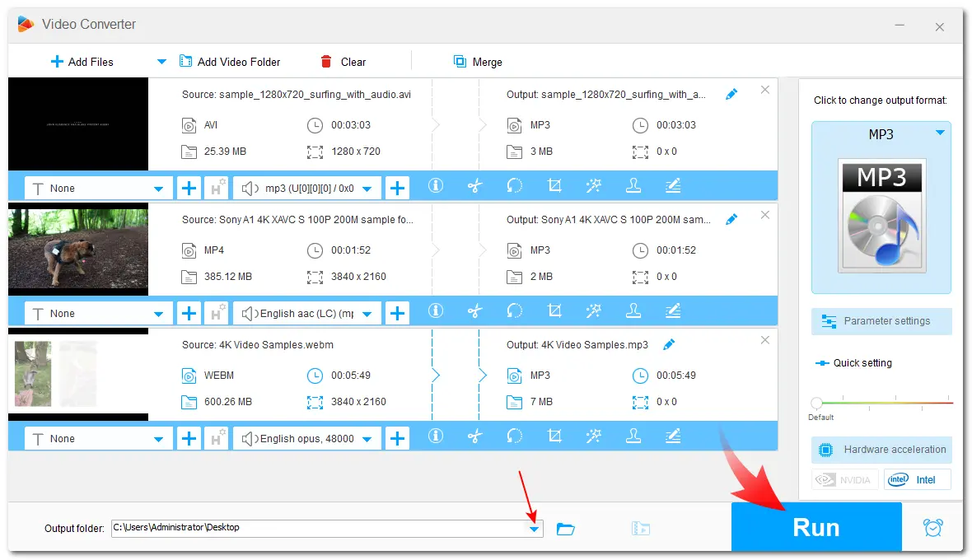
Task: Click rotate icon in 4K Video Samples row
Action: [x=515, y=436]
